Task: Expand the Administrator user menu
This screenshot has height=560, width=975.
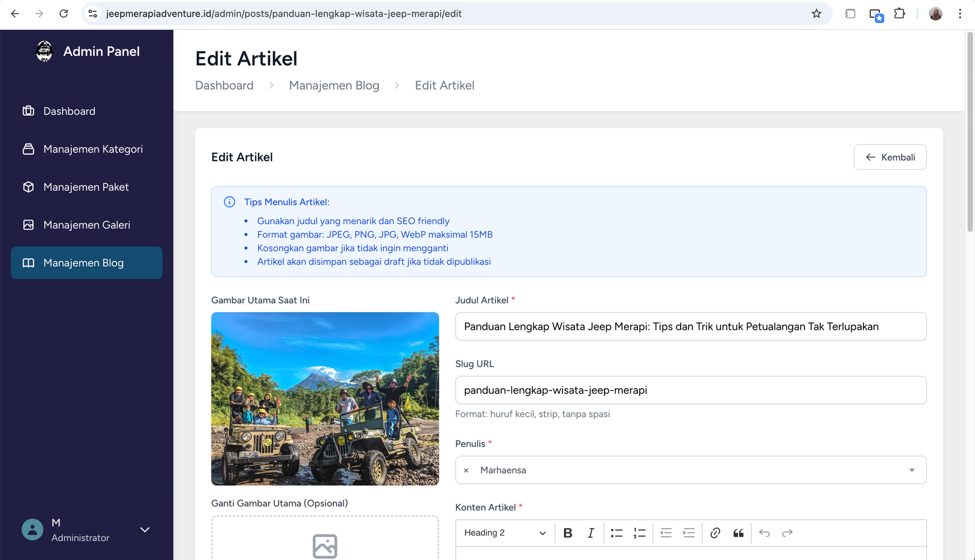Action: 145,530
